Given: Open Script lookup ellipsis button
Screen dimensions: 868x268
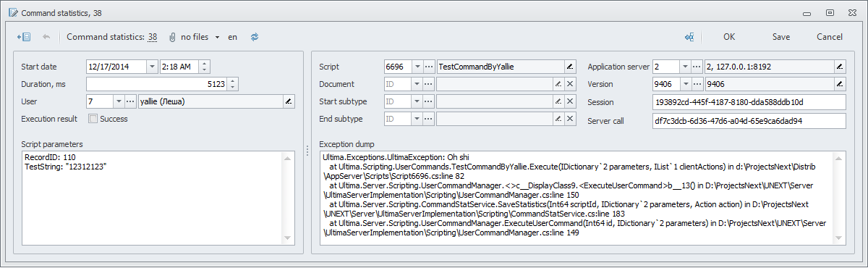Looking at the screenshot, I should click(x=428, y=67).
